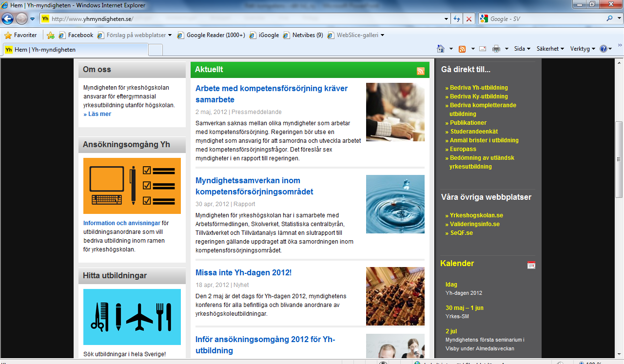Click the Kalender calendar icon
The height and width of the screenshot is (364, 624).
(531, 265)
